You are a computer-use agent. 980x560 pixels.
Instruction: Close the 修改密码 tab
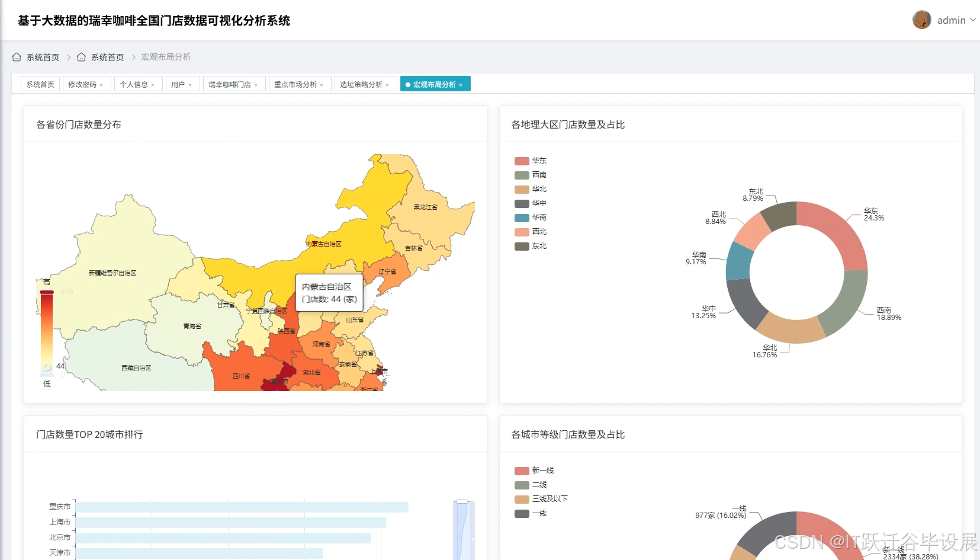[101, 85]
